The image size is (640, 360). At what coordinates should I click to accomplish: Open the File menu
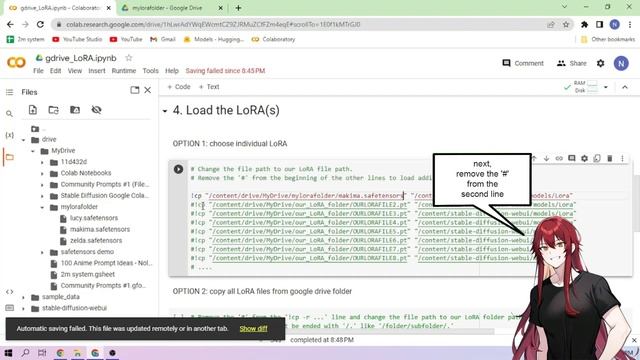(x=38, y=71)
